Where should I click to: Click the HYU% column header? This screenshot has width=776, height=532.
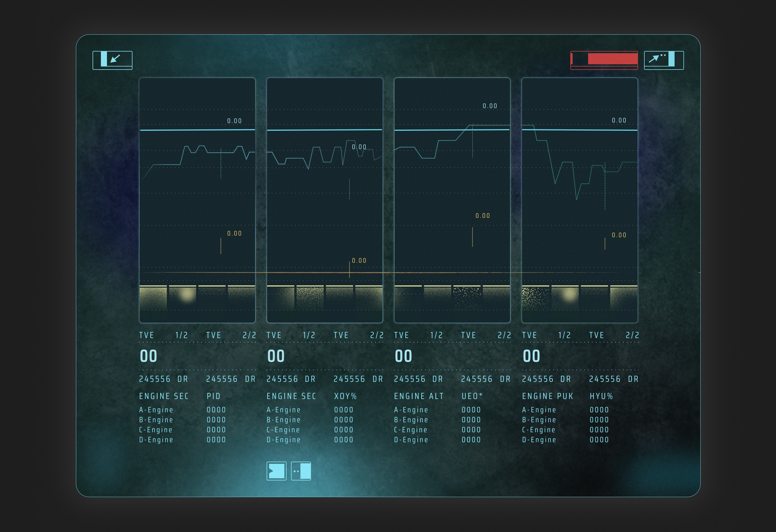(601, 396)
